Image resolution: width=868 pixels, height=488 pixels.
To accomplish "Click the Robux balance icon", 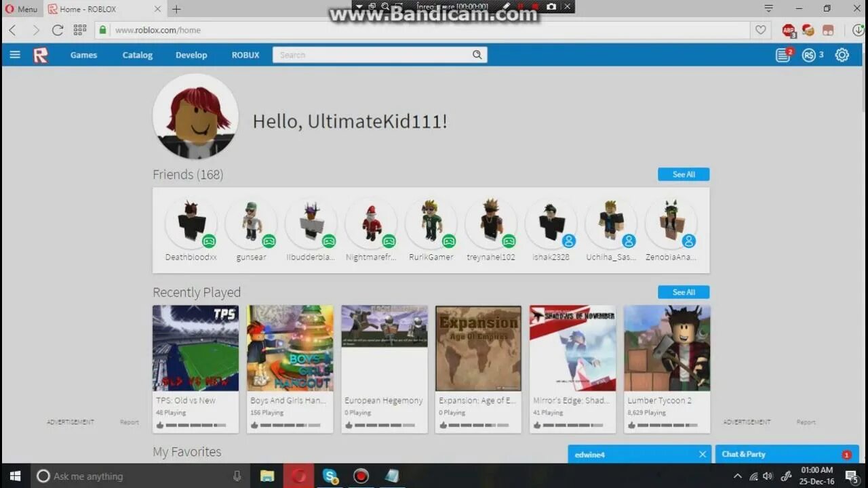I will [808, 55].
